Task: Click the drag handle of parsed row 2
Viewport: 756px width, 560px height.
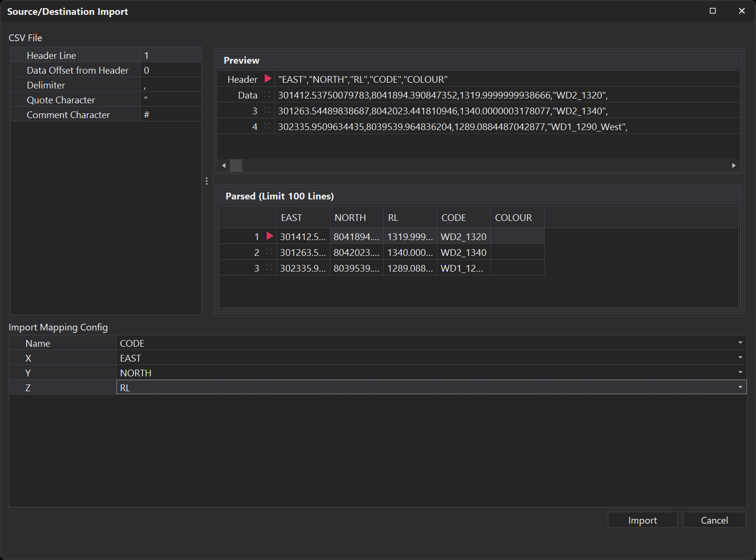Action: pos(269,252)
